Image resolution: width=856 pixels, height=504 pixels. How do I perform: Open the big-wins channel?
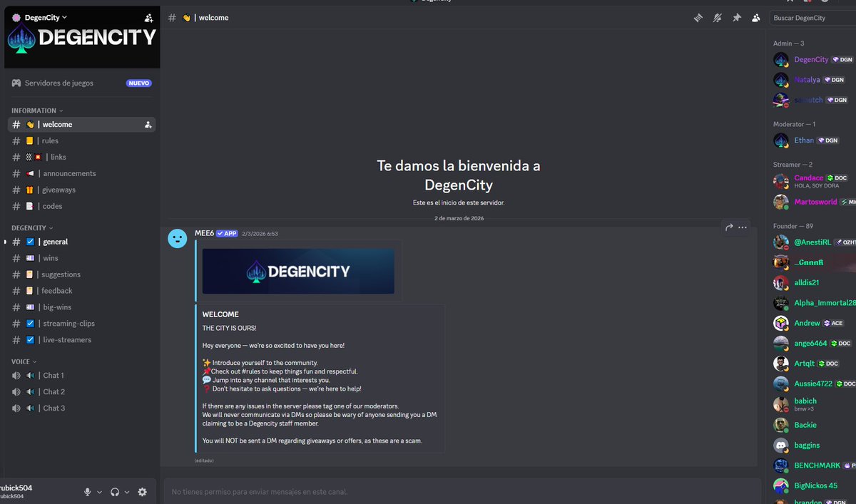81,307
